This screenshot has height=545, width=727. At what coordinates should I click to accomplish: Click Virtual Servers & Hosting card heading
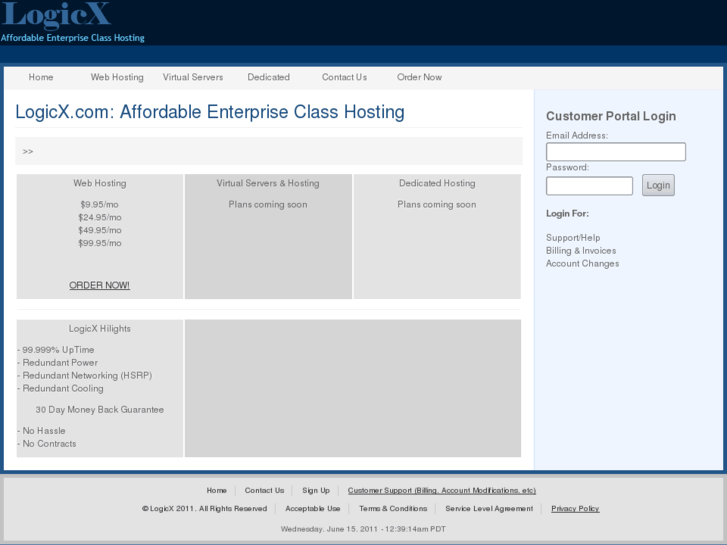tap(268, 183)
